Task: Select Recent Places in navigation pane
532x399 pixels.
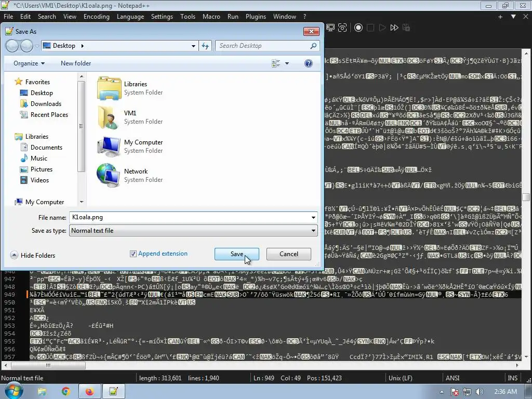Action: [x=49, y=115]
